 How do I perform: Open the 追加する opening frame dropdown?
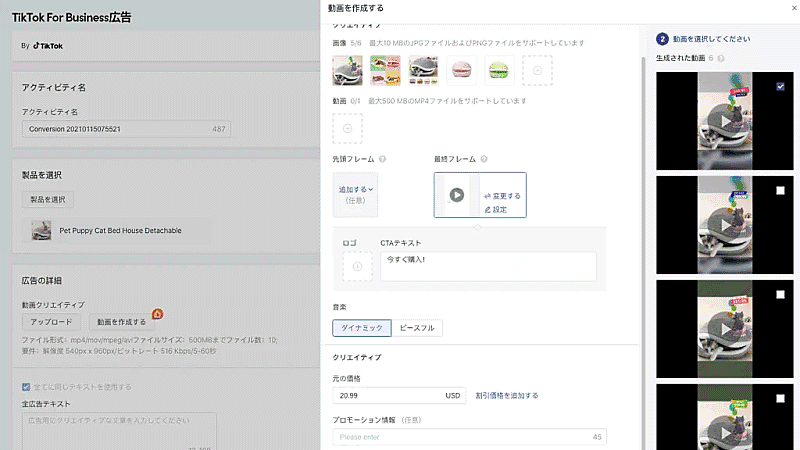tap(355, 189)
